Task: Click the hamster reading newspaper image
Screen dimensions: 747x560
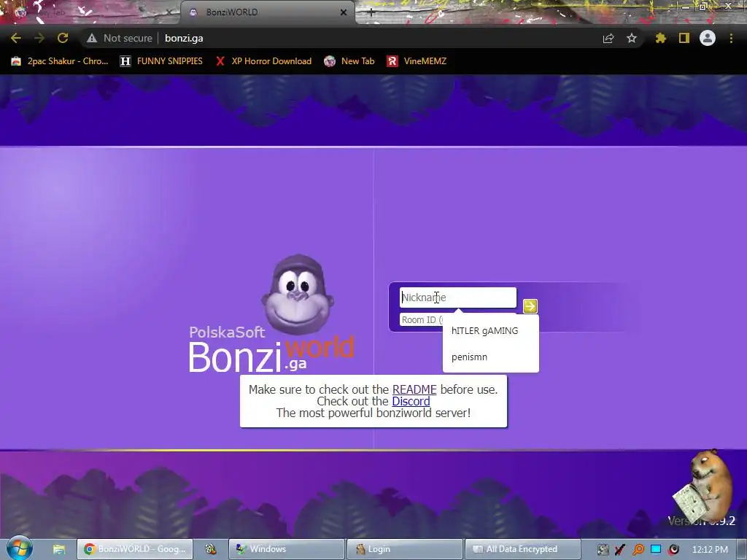Action: pyautogui.click(x=703, y=486)
